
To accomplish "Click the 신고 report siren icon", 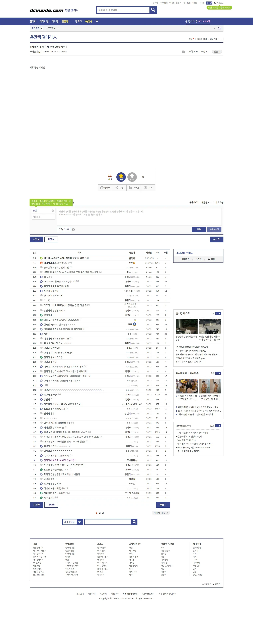I will click(148, 188).
